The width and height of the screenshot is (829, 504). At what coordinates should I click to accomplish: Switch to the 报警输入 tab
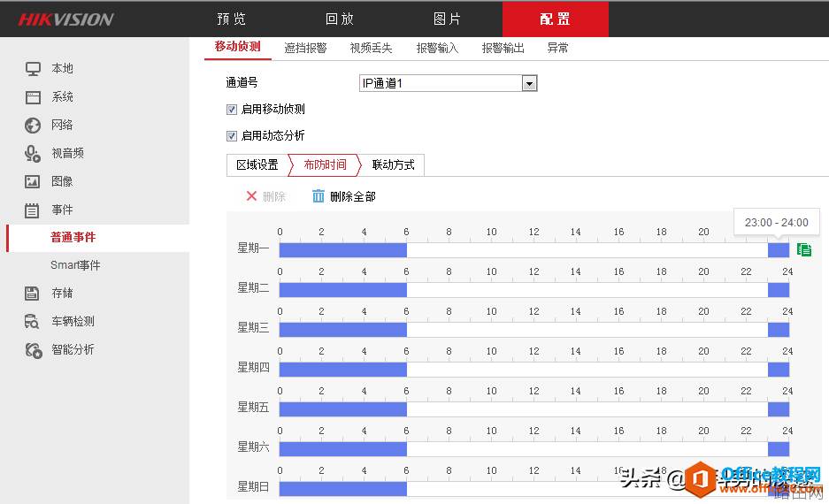pyautogui.click(x=437, y=48)
